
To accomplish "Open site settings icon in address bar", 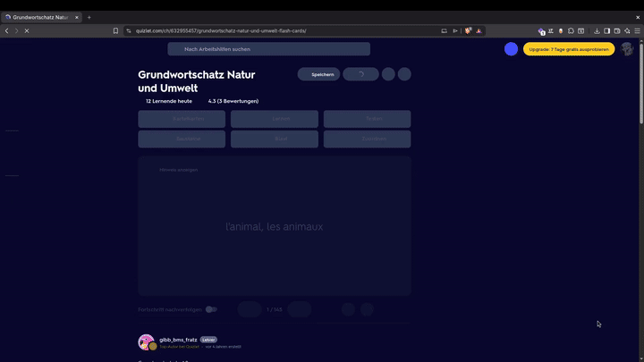I will tap(129, 30).
